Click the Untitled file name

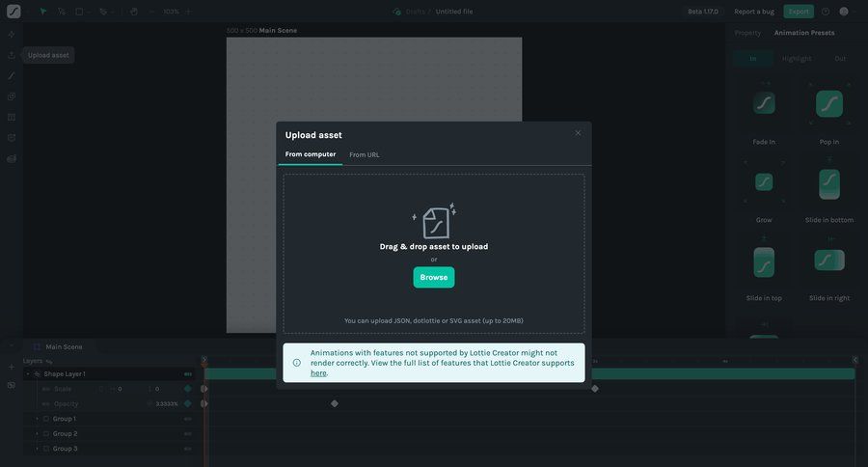[x=454, y=12]
